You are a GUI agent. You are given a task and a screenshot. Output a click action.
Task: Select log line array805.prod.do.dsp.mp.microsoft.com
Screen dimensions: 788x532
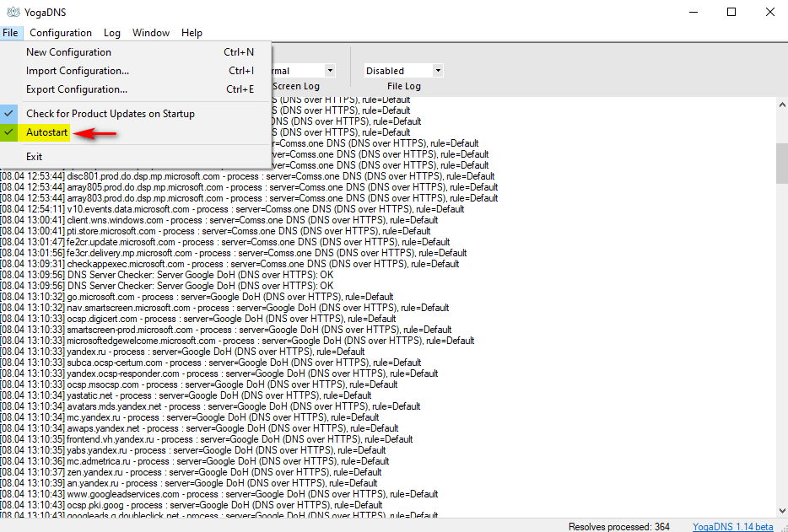(x=249, y=187)
